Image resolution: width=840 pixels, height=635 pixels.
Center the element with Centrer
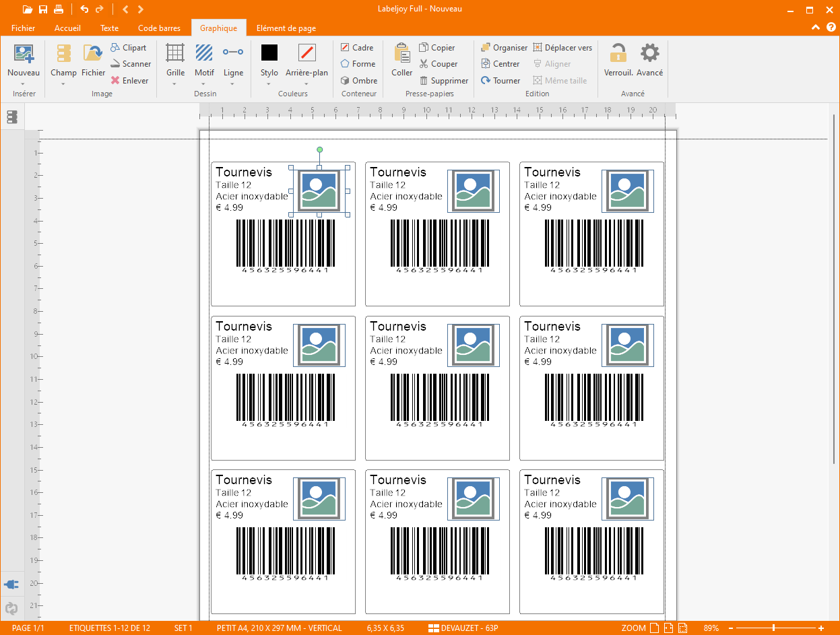pos(500,64)
